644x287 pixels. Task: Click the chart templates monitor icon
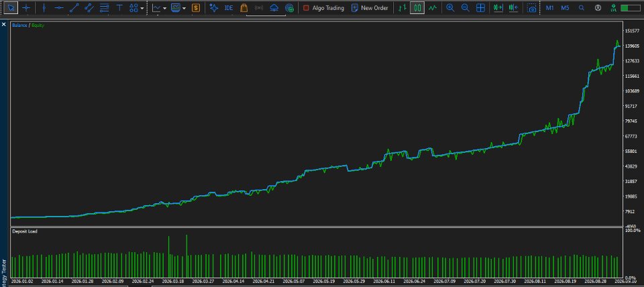click(176, 8)
